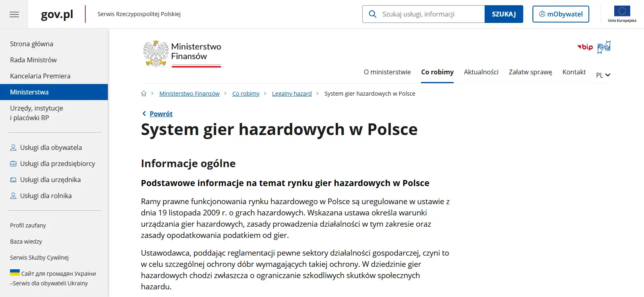The height and width of the screenshot is (297, 644).
Task: Log in with mObywatel button
Action: pyautogui.click(x=561, y=14)
